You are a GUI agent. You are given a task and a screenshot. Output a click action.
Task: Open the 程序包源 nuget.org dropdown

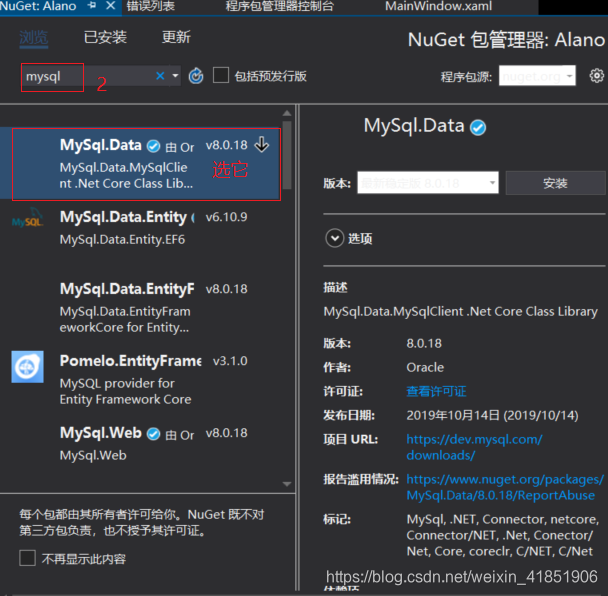pos(537,76)
